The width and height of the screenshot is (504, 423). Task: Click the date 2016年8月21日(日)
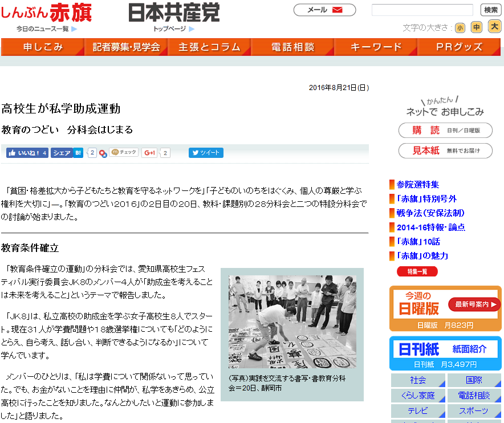click(x=339, y=88)
